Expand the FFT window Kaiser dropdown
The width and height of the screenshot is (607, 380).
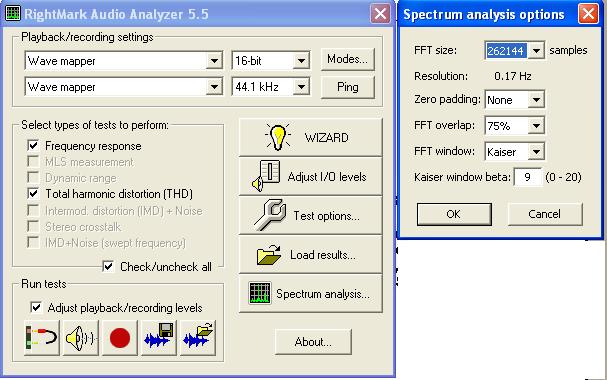(x=536, y=152)
